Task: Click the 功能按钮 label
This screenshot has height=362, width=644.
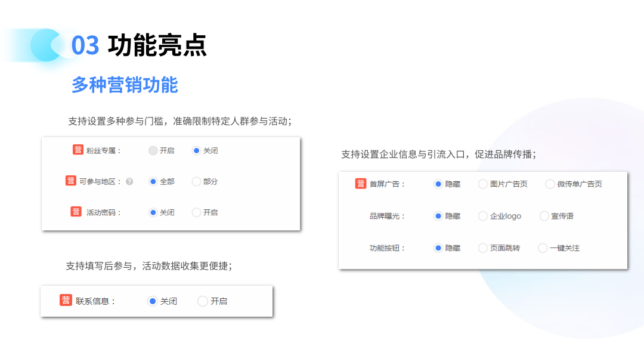Action: pyautogui.click(x=387, y=248)
